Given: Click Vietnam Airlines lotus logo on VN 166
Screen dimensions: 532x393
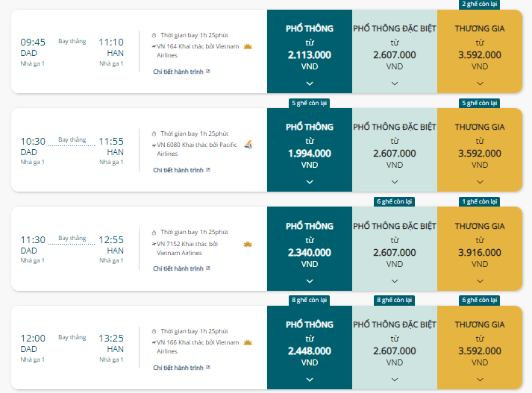Looking at the screenshot, I should [x=248, y=342].
